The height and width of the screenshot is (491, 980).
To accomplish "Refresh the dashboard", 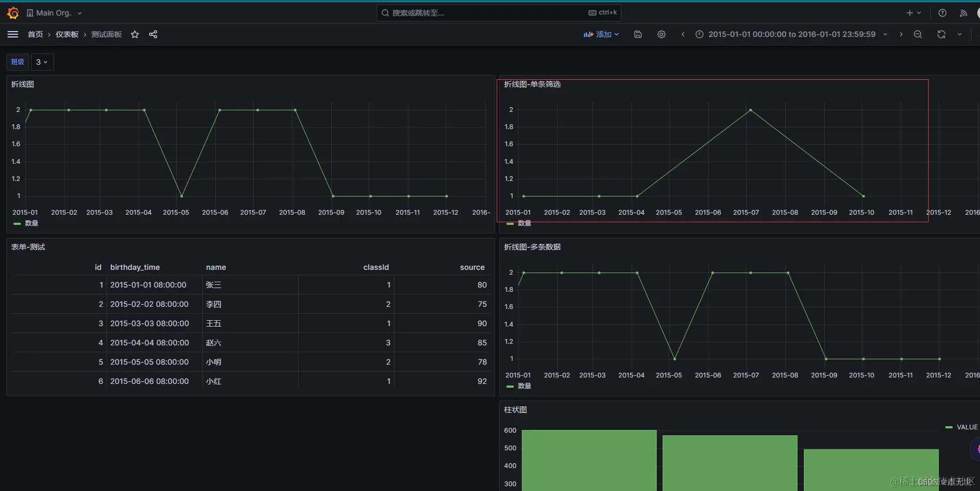I will click(941, 34).
